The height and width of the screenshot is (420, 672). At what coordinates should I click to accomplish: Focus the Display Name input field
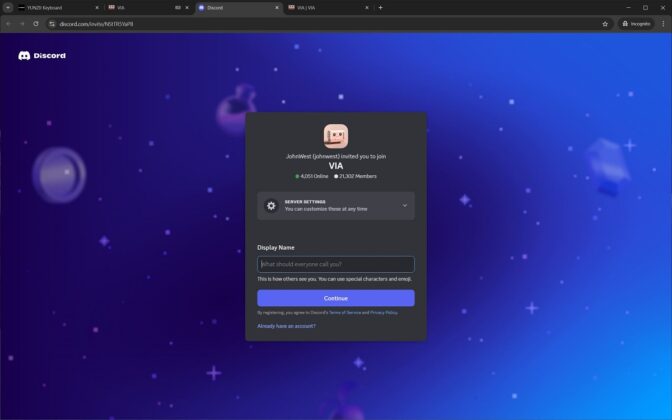point(336,264)
